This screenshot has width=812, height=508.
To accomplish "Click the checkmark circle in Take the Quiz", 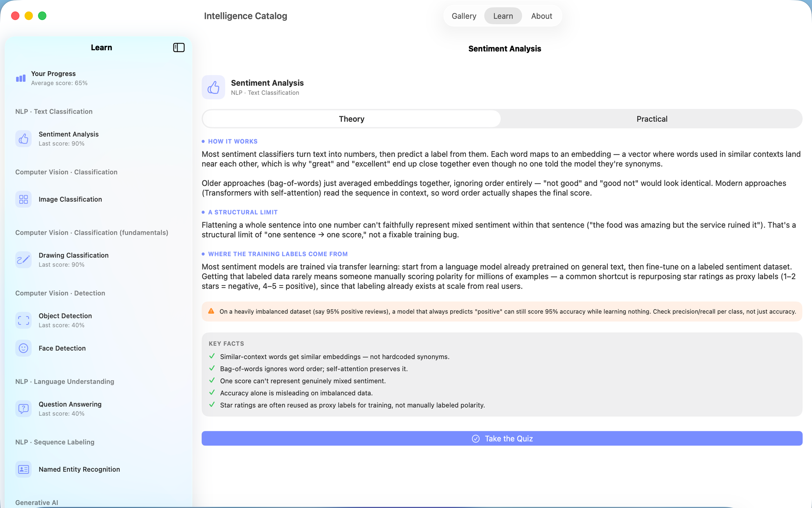I will [476, 439].
